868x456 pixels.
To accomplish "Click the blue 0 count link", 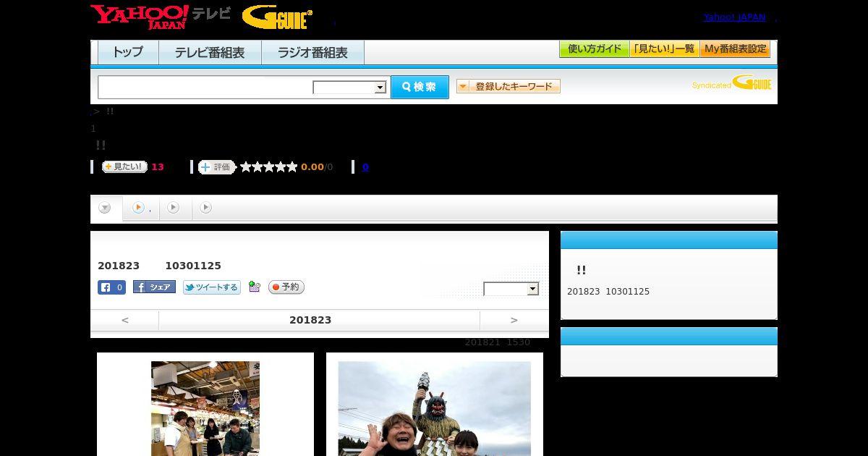I will (365, 167).
